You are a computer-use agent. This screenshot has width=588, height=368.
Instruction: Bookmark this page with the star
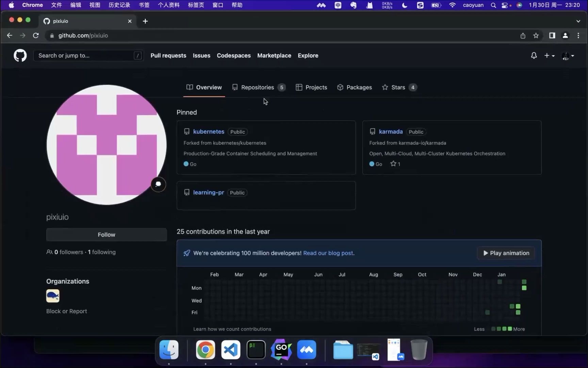pos(536,35)
